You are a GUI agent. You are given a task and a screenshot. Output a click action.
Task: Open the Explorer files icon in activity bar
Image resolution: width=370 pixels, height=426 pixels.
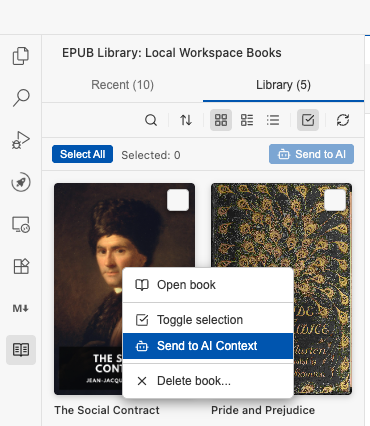(21, 56)
